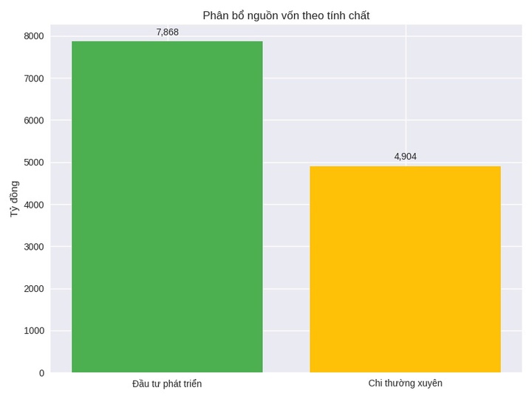
Task: Click the green Đầu tư phát triển bar
Action: point(167,207)
